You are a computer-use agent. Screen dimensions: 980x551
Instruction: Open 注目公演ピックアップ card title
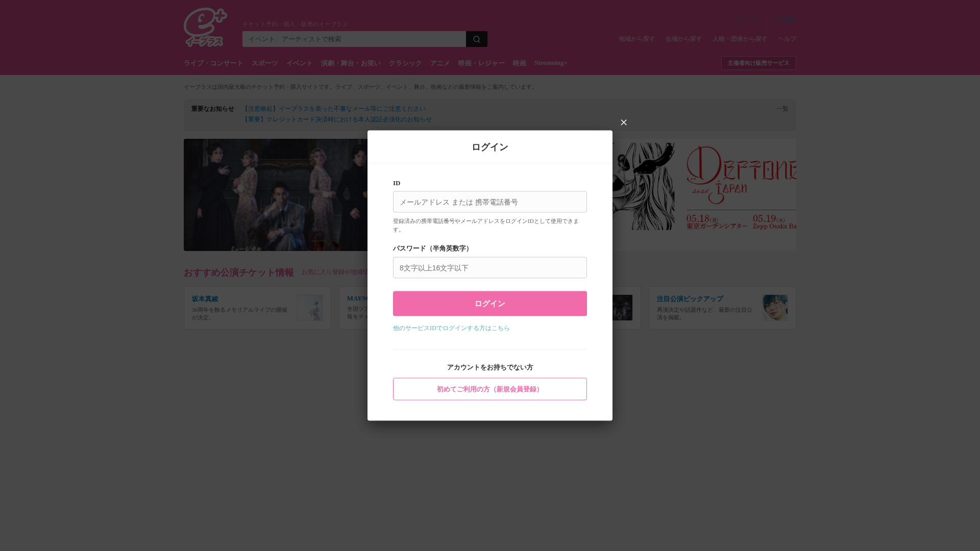pyautogui.click(x=690, y=299)
